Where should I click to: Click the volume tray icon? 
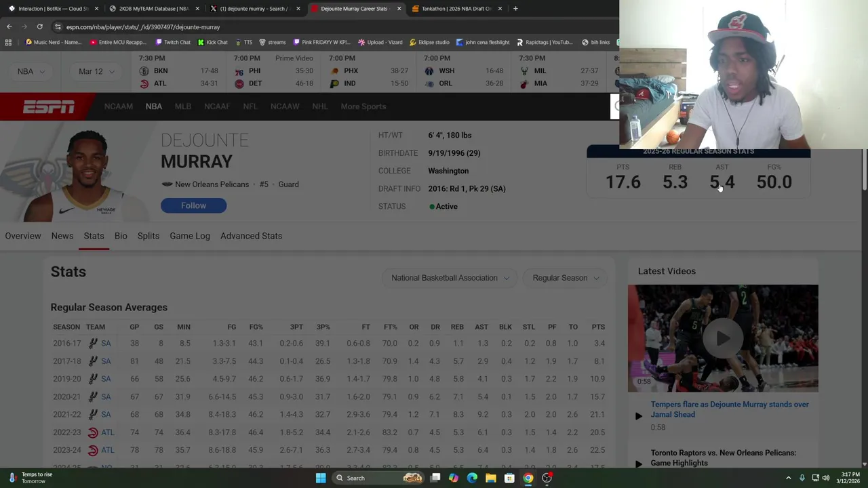point(826,478)
